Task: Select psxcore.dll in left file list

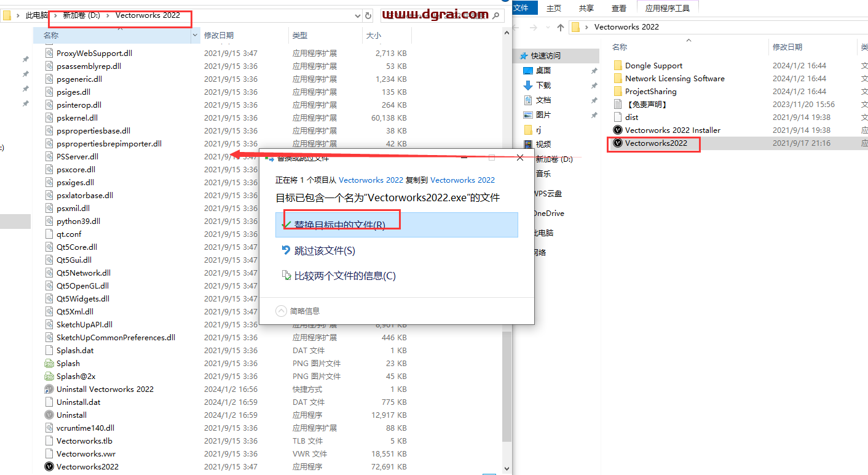Action: pyautogui.click(x=76, y=169)
